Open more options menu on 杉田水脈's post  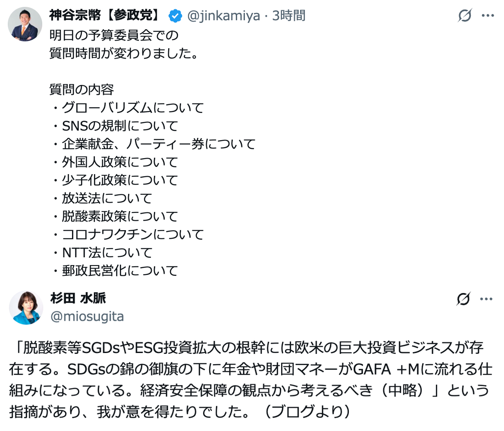pyautogui.click(x=486, y=299)
